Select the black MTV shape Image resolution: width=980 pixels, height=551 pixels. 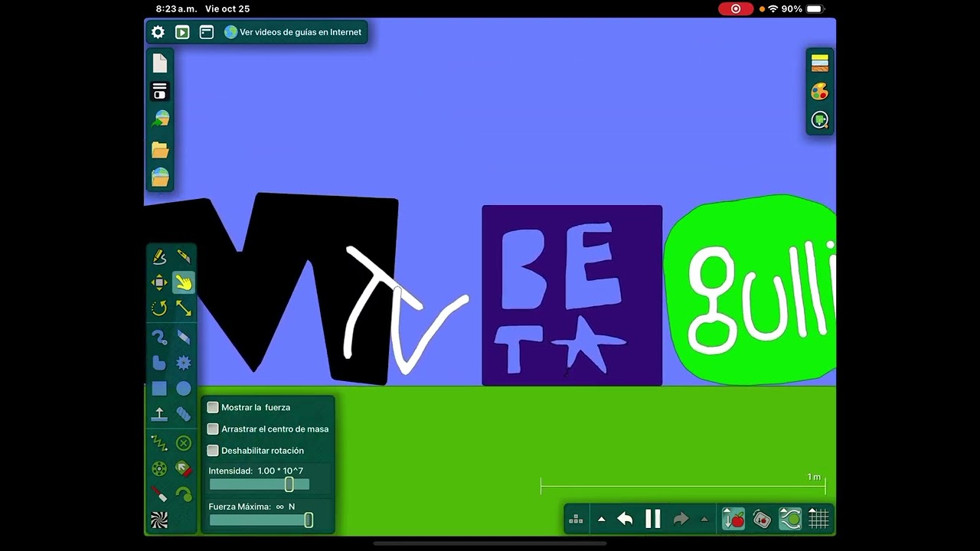coord(272,288)
